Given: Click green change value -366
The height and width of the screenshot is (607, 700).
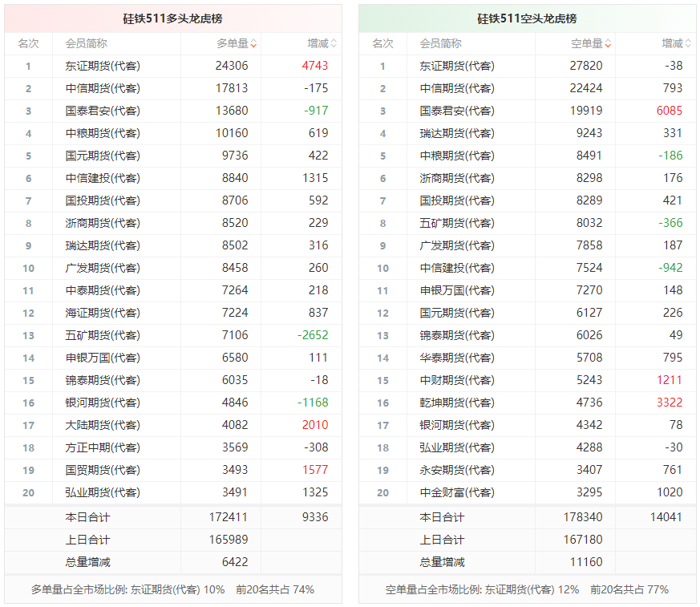Looking at the screenshot, I should (670, 223).
